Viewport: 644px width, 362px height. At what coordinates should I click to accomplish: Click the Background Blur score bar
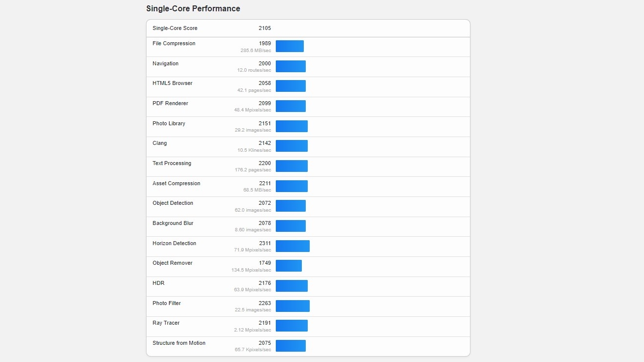[x=291, y=226]
